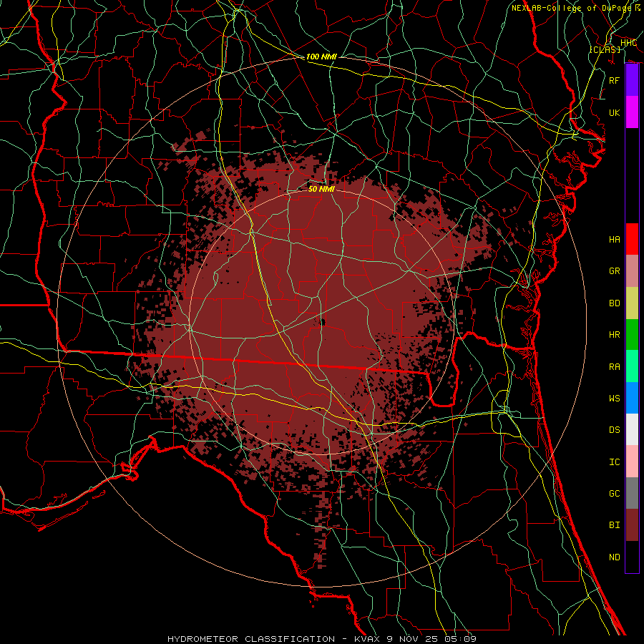Click the black radar site dot at center
The height and width of the screenshot is (644, 644).
[323, 322]
